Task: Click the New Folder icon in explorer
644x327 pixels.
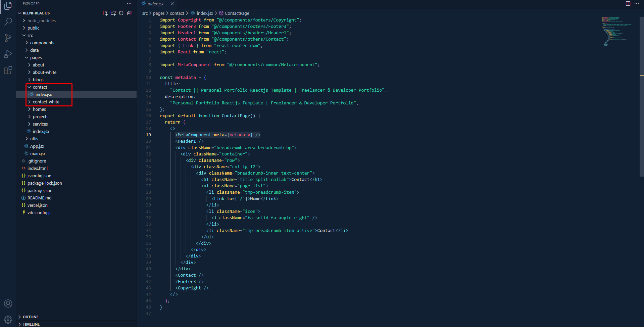Action: 113,13
